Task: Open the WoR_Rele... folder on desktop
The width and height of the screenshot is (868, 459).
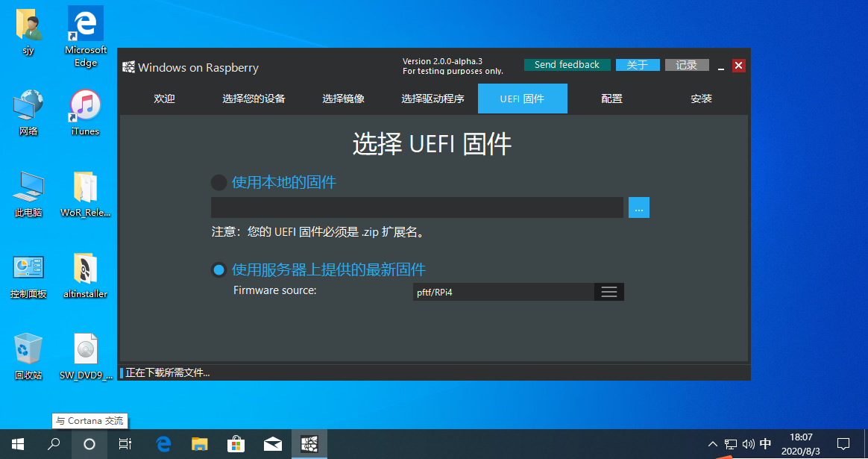Action: (85, 194)
